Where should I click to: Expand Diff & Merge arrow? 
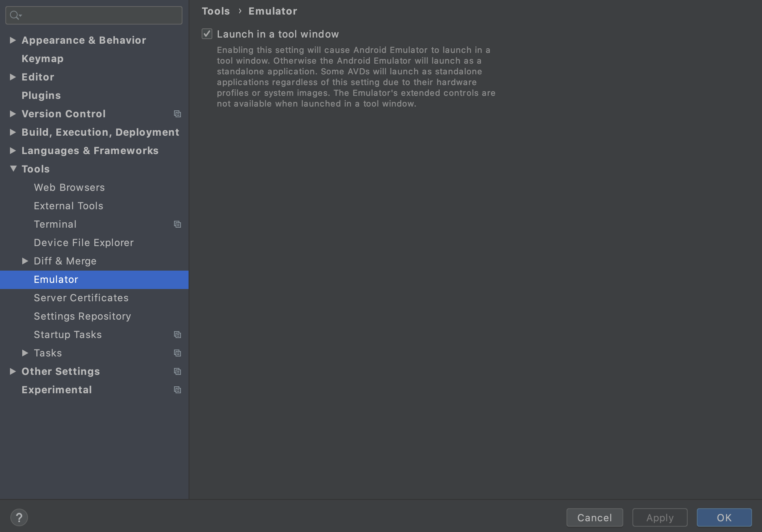[25, 261]
